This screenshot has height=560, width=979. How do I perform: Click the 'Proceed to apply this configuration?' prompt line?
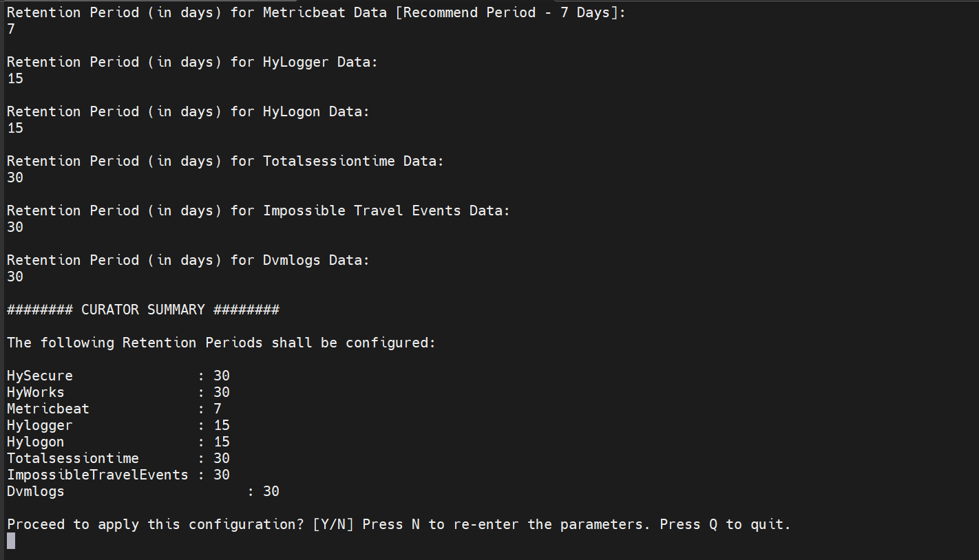399,524
